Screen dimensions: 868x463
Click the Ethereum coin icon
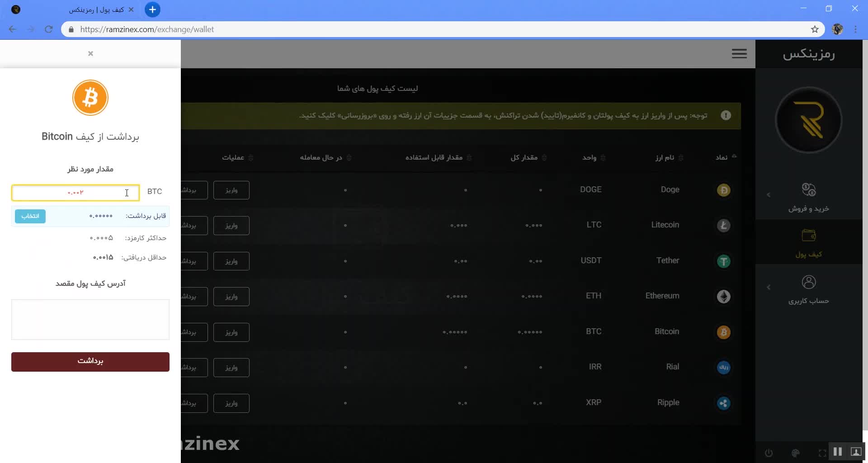pos(723,297)
